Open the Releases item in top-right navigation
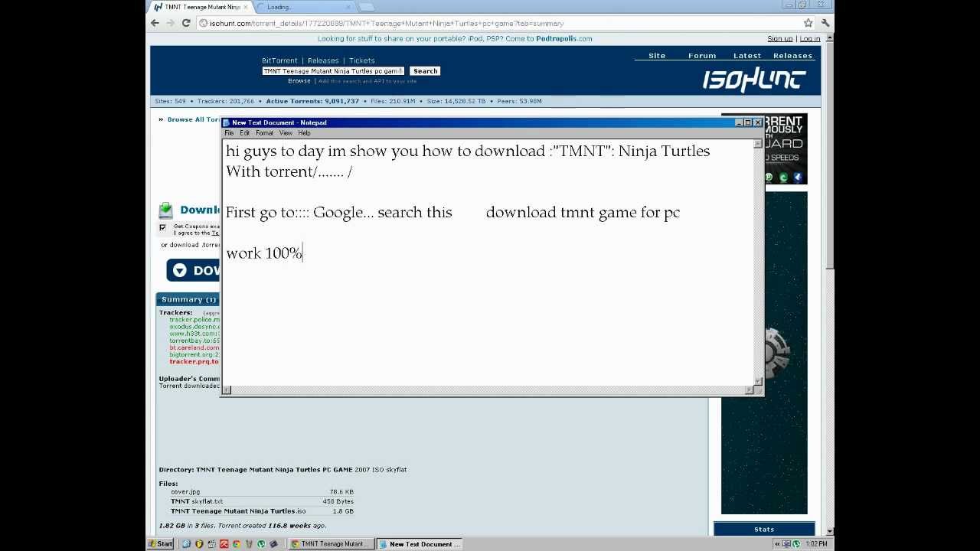The width and height of the screenshot is (980, 551). tap(792, 56)
